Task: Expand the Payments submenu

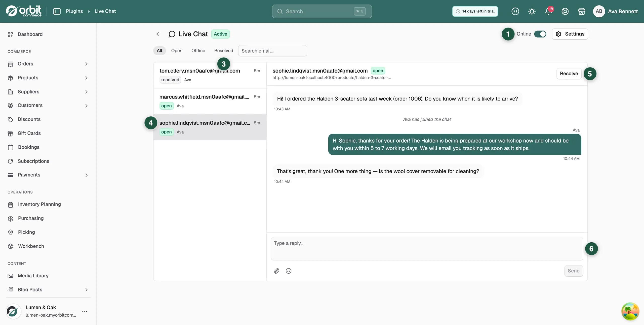Action: coord(86,175)
